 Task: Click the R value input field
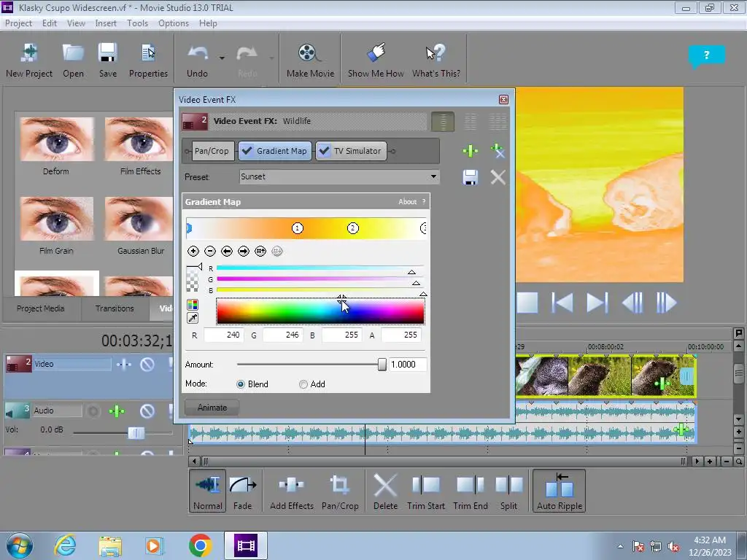click(223, 335)
